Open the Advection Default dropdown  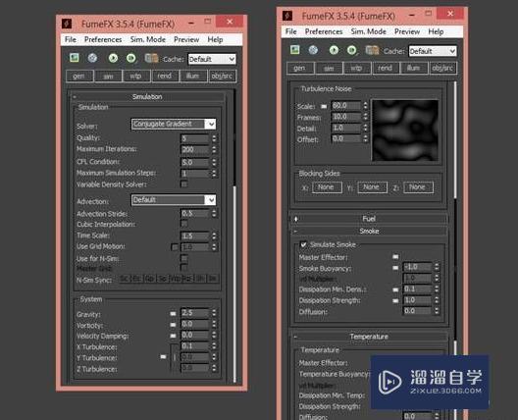[x=174, y=200]
